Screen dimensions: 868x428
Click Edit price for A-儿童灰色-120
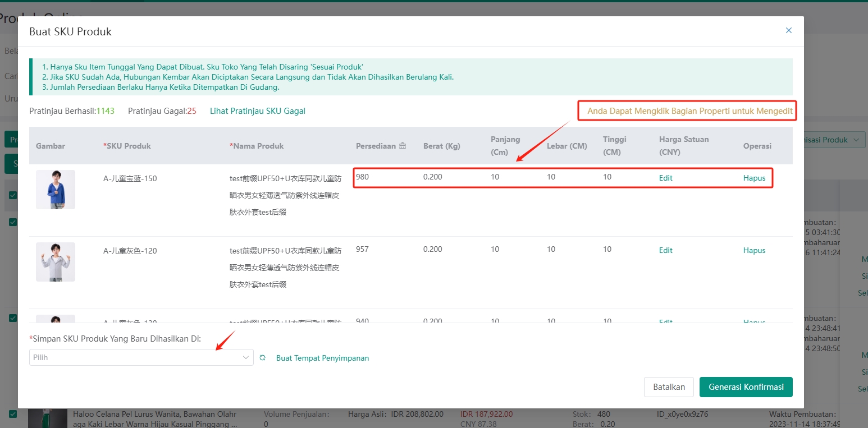665,250
